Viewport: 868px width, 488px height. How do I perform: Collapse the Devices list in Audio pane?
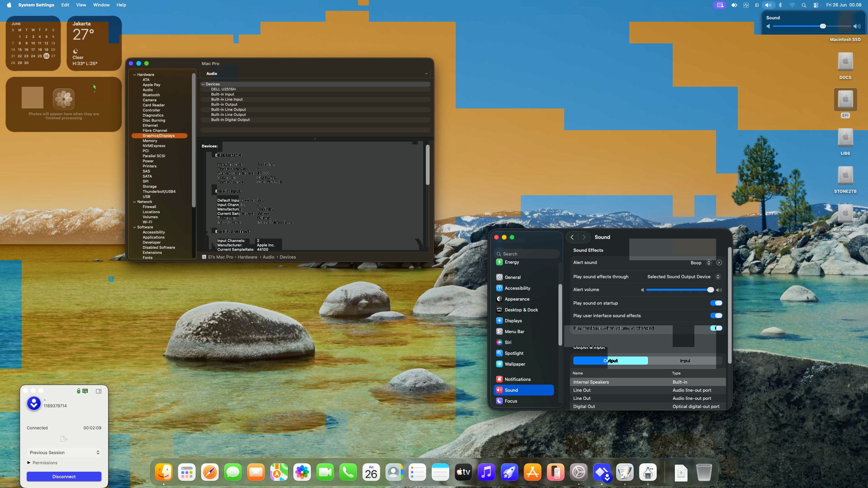203,84
